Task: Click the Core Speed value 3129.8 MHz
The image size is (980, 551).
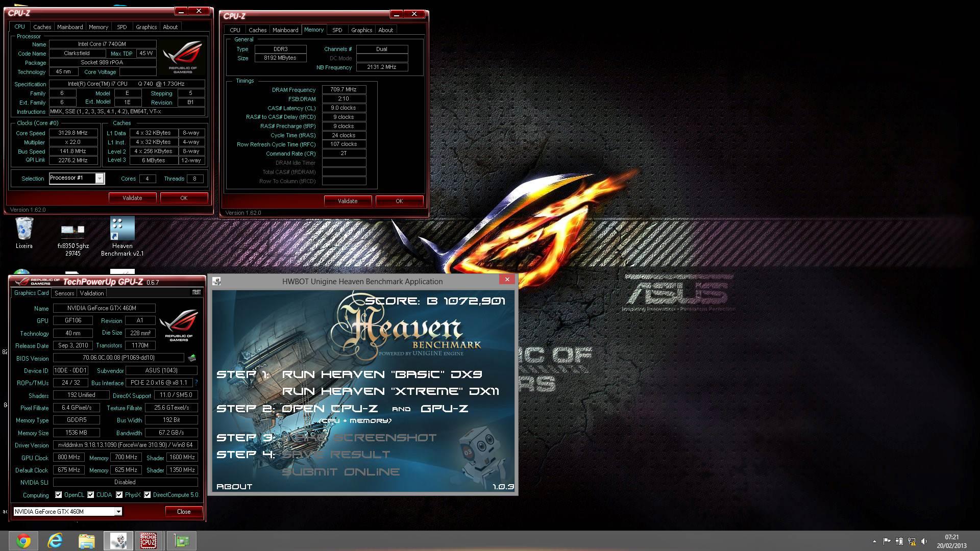Action: point(73,133)
